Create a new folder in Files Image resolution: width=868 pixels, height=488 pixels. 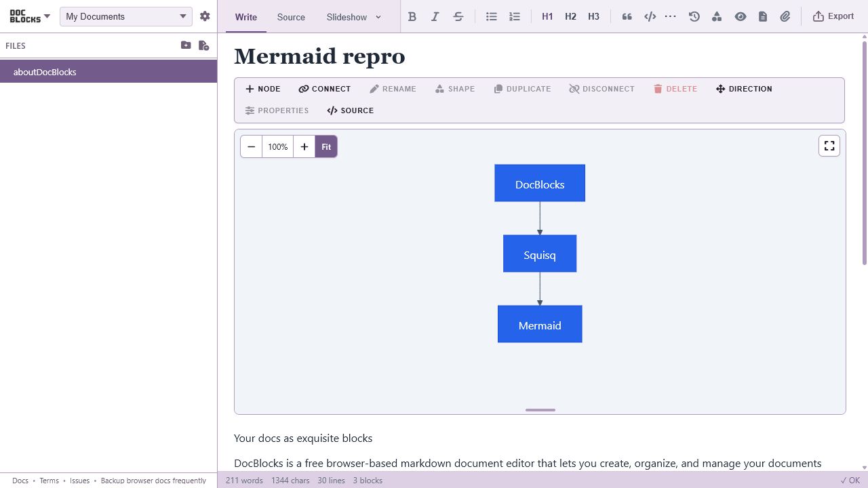point(186,45)
